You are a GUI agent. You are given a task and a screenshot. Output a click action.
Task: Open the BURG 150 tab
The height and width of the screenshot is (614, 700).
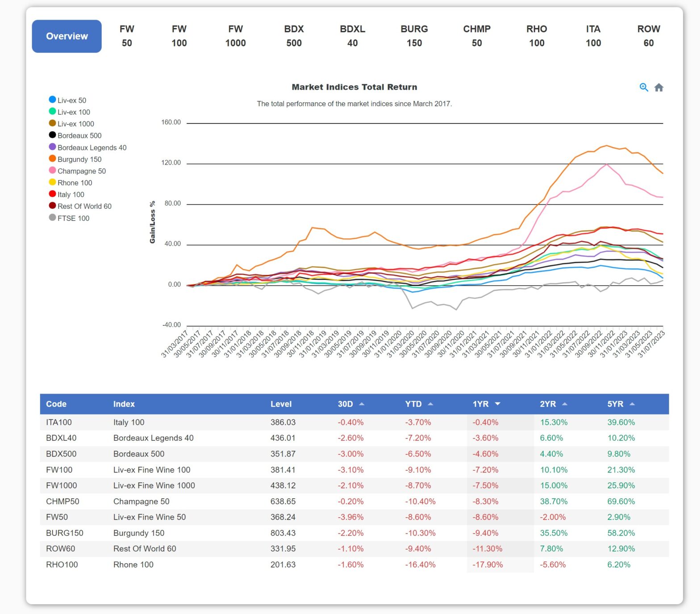pos(414,36)
